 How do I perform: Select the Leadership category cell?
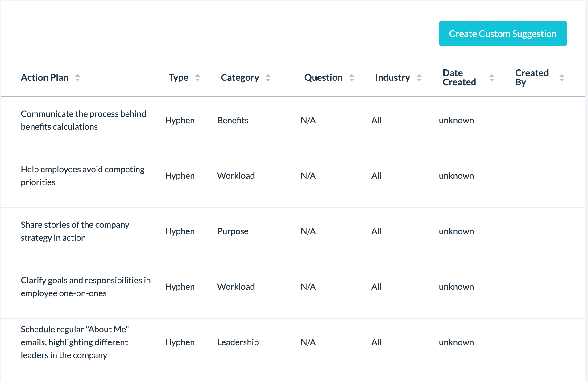[238, 342]
